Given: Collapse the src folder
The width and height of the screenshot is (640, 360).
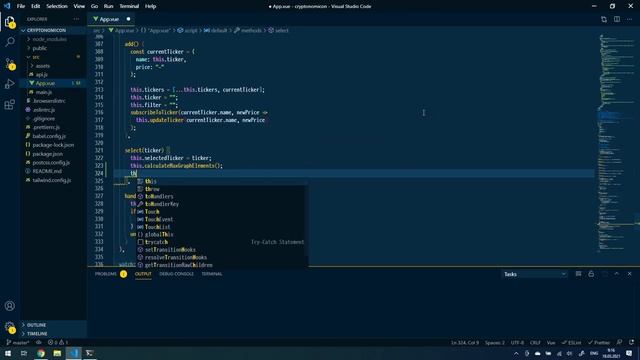Looking at the screenshot, I should click(x=53, y=57).
